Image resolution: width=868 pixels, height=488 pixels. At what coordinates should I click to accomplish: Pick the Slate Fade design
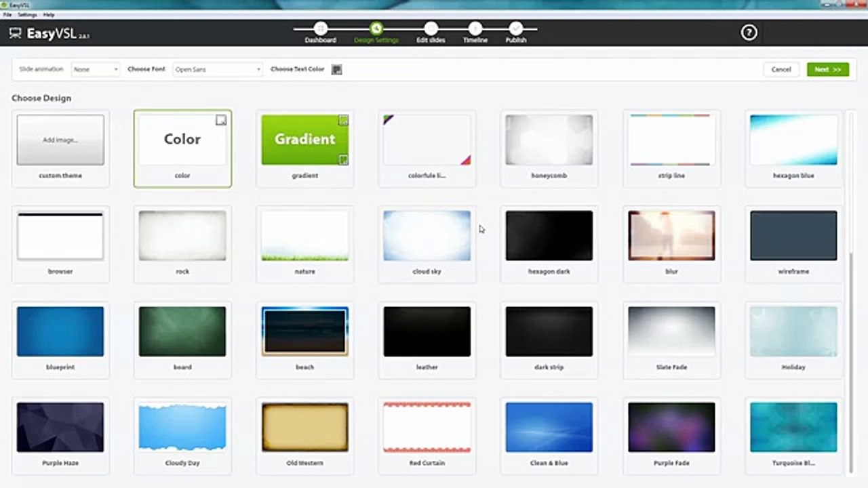[x=671, y=340]
